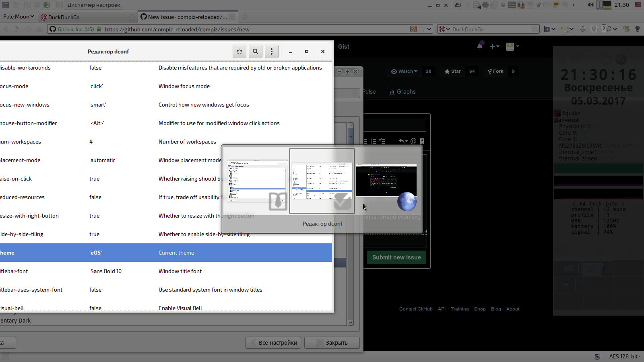
Task: Click the 'eOS' theme value
Action: click(x=95, y=253)
